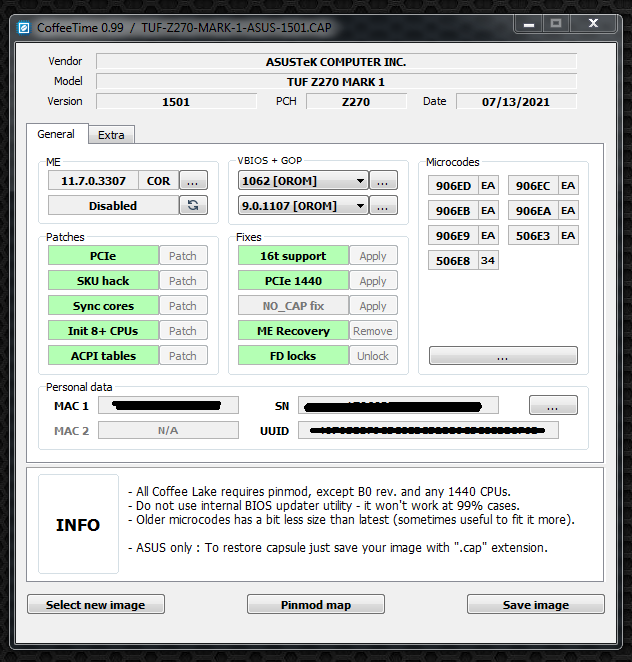This screenshot has height=662, width=632.
Task: Click the UUID field
Action: (428, 430)
